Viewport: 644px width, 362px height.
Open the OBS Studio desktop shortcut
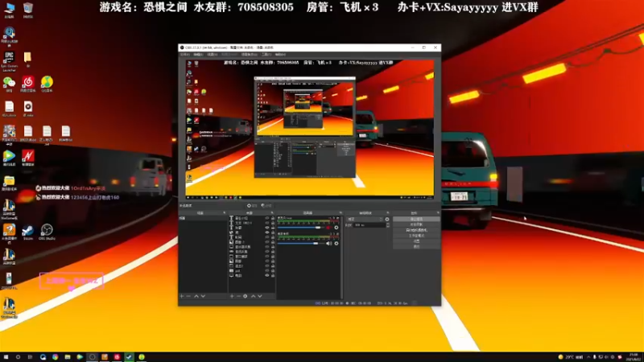pos(47,232)
